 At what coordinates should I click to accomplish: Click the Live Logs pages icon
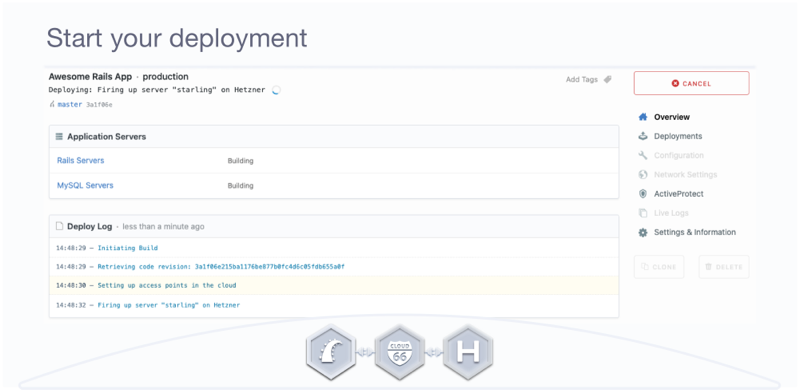click(643, 213)
